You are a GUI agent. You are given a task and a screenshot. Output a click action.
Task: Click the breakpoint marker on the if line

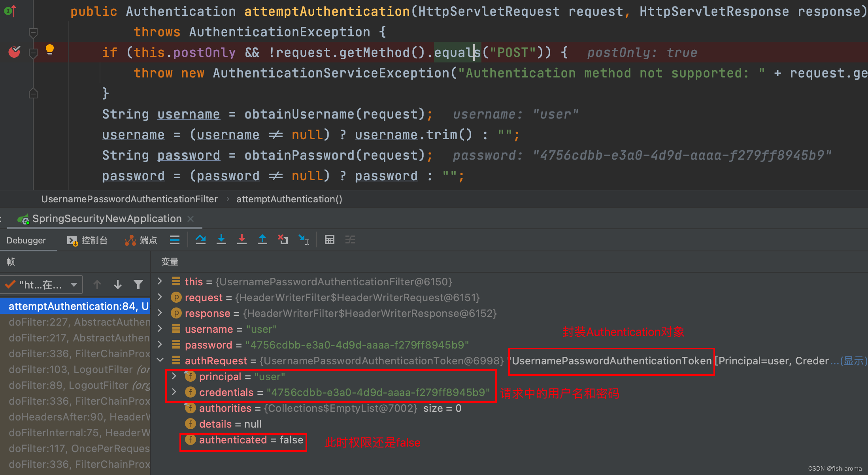[x=14, y=52]
